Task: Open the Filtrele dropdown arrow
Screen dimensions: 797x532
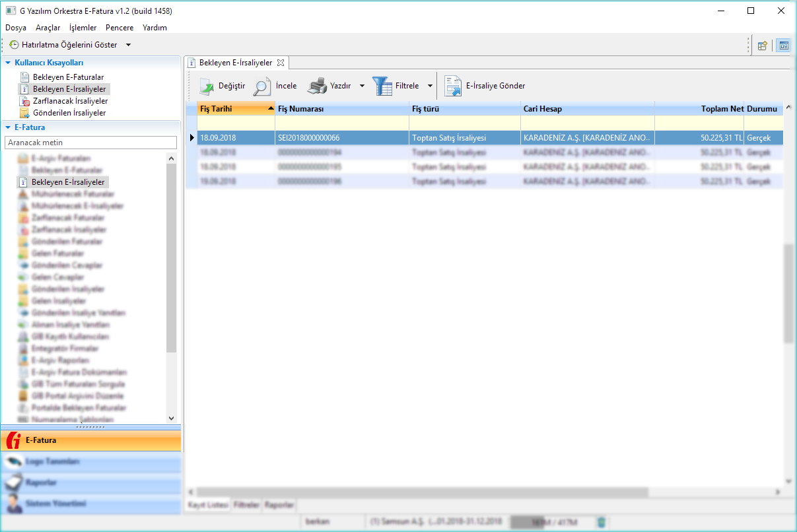Action: [430, 86]
